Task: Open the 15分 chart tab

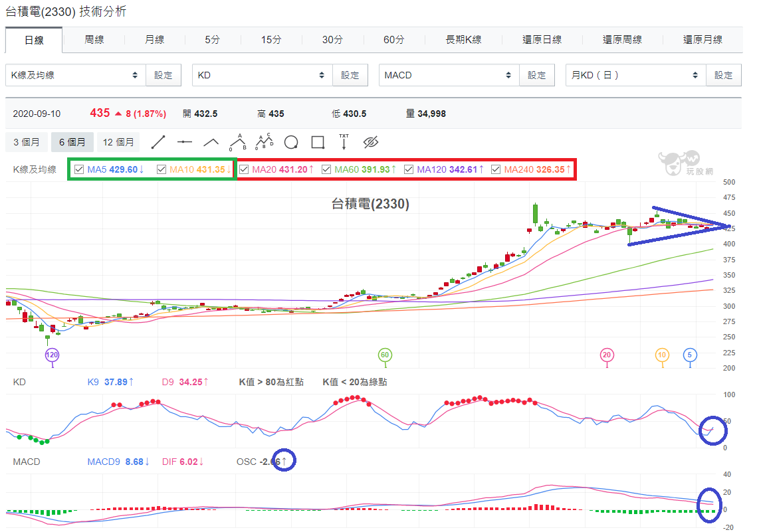Action: 271,40
